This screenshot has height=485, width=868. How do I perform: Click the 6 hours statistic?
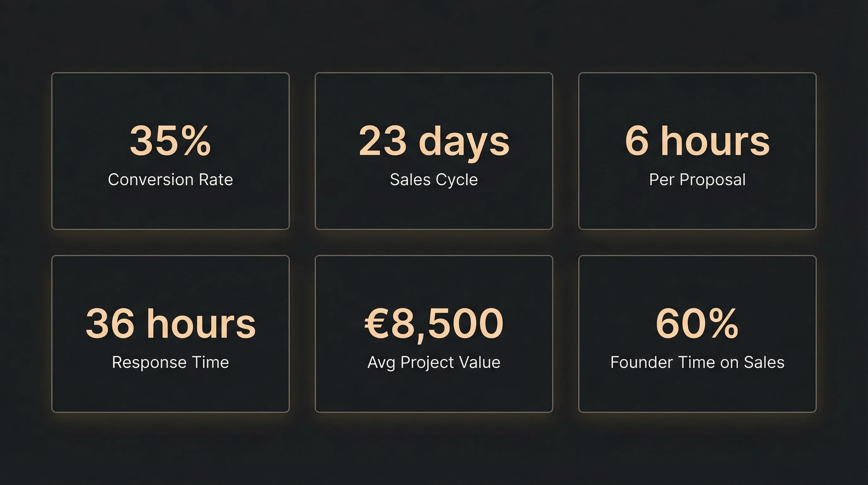pyautogui.click(x=697, y=141)
